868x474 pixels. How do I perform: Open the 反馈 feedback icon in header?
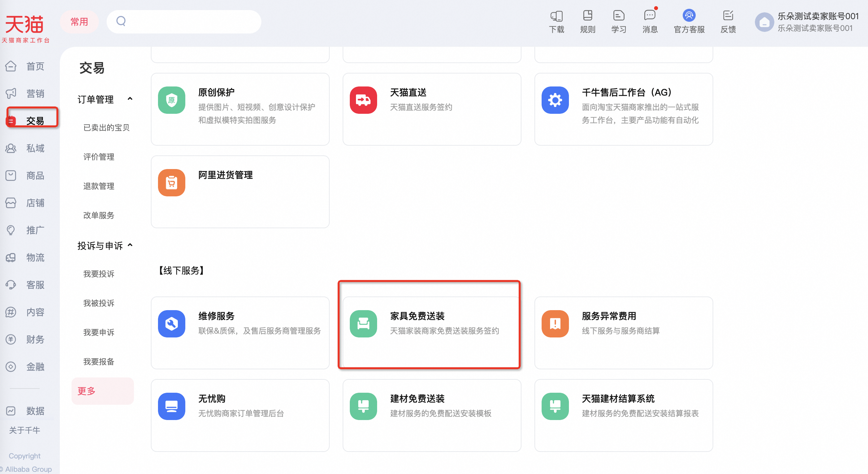pyautogui.click(x=728, y=15)
